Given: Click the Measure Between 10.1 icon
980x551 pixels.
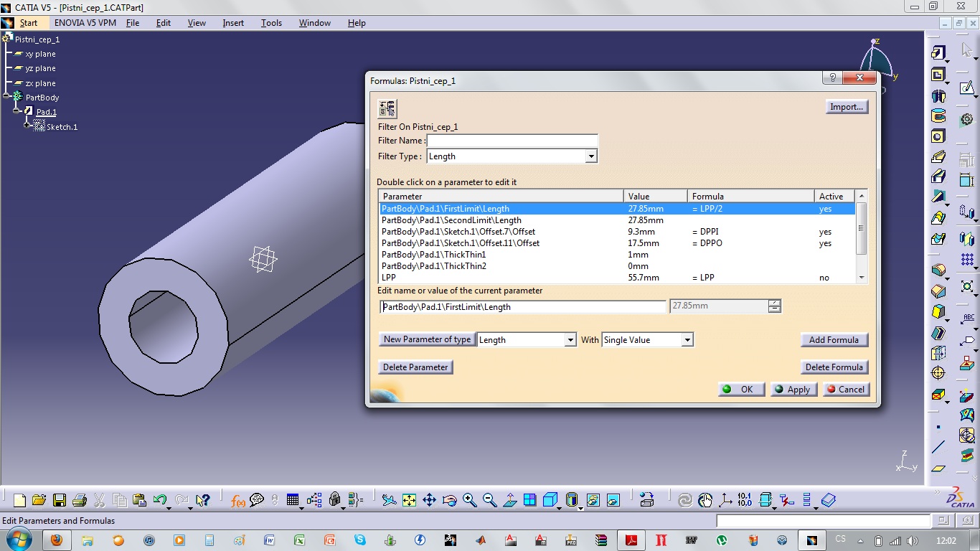Looking at the screenshot, I should point(745,500).
